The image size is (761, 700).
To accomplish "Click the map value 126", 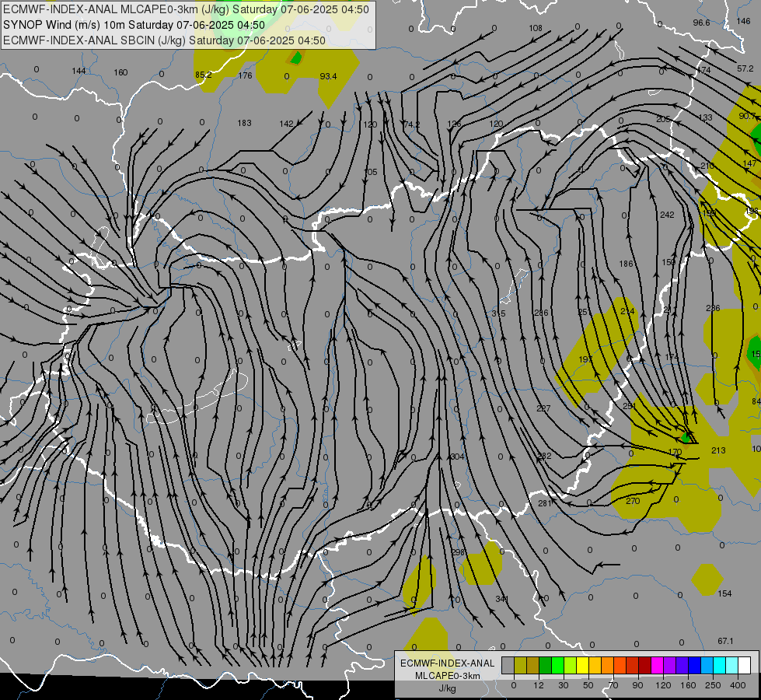I will click(x=454, y=124).
